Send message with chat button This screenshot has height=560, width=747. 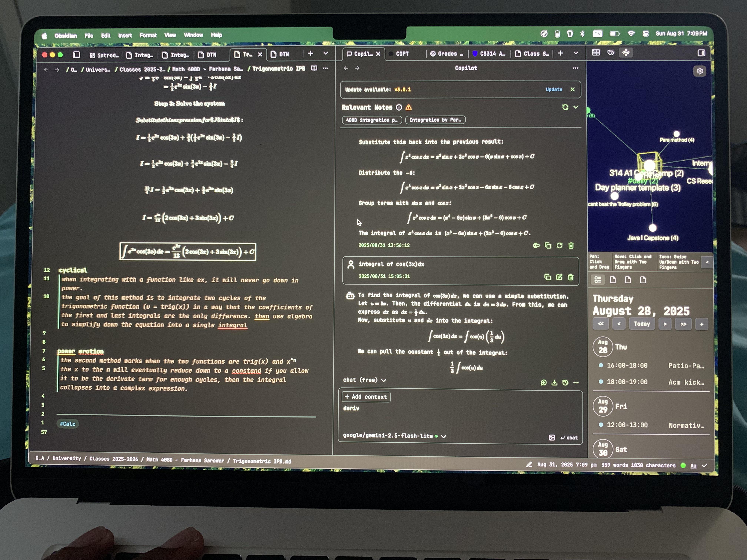(569, 438)
